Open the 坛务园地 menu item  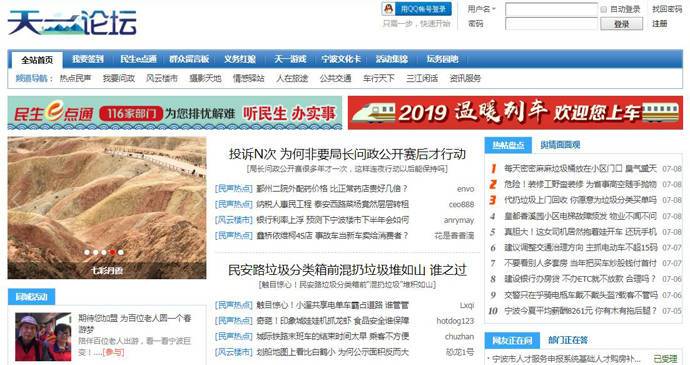[x=442, y=59]
